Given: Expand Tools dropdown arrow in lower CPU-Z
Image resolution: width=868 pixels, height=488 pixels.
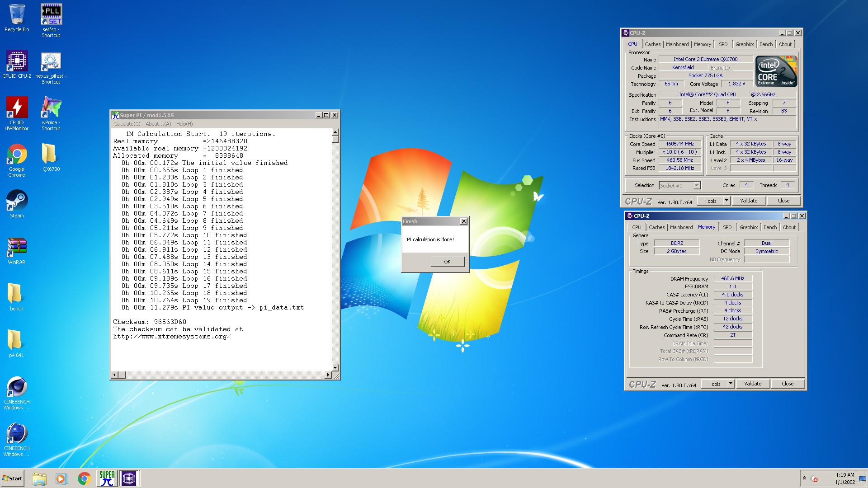Looking at the screenshot, I should pyautogui.click(x=731, y=384).
